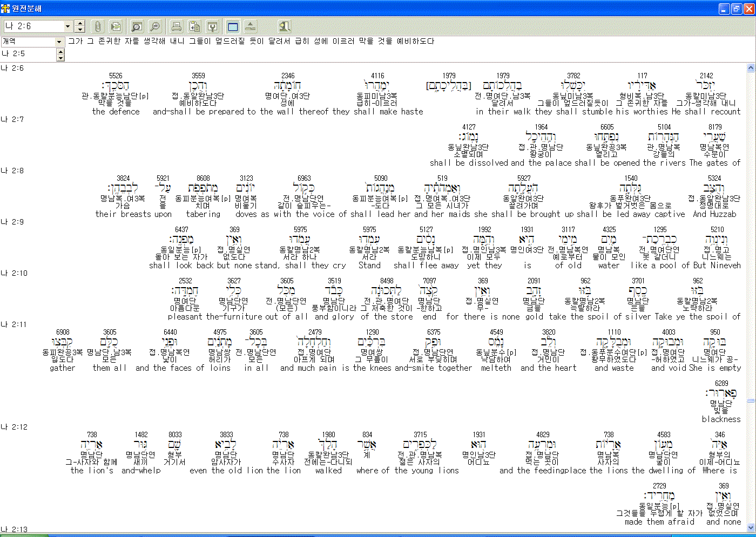Click the paperclip attach icon
The image size is (756, 537).
click(x=98, y=26)
